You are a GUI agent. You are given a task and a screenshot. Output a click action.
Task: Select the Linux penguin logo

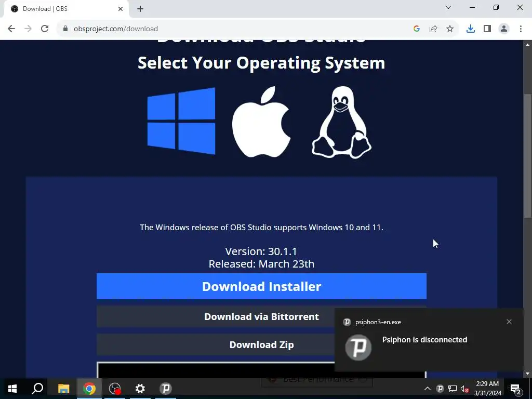(x=341, y=122)
